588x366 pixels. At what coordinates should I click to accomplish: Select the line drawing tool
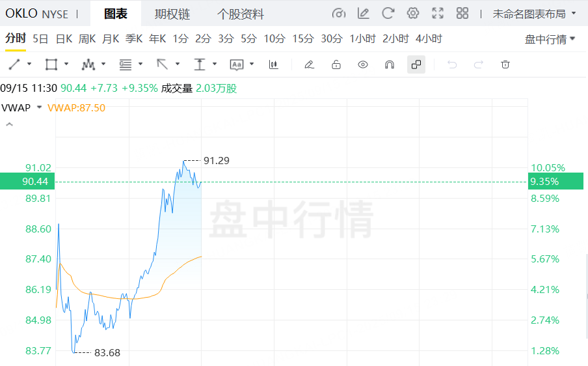14,64
